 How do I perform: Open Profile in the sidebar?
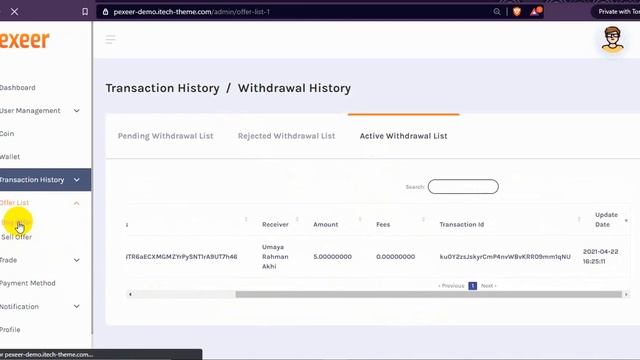point(10,329)
